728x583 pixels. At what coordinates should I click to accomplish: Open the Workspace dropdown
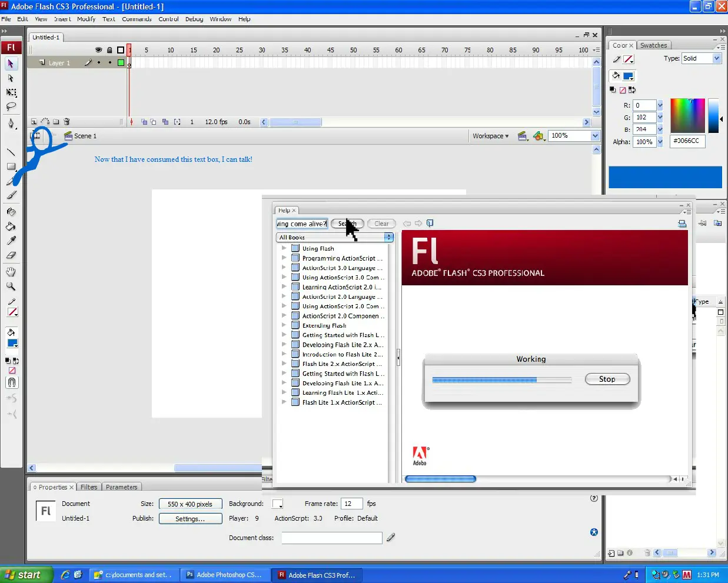pos(490,136)
